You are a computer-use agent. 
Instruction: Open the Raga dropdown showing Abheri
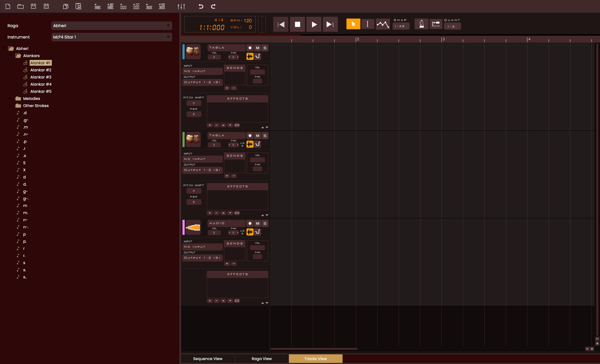click(112, 26)
